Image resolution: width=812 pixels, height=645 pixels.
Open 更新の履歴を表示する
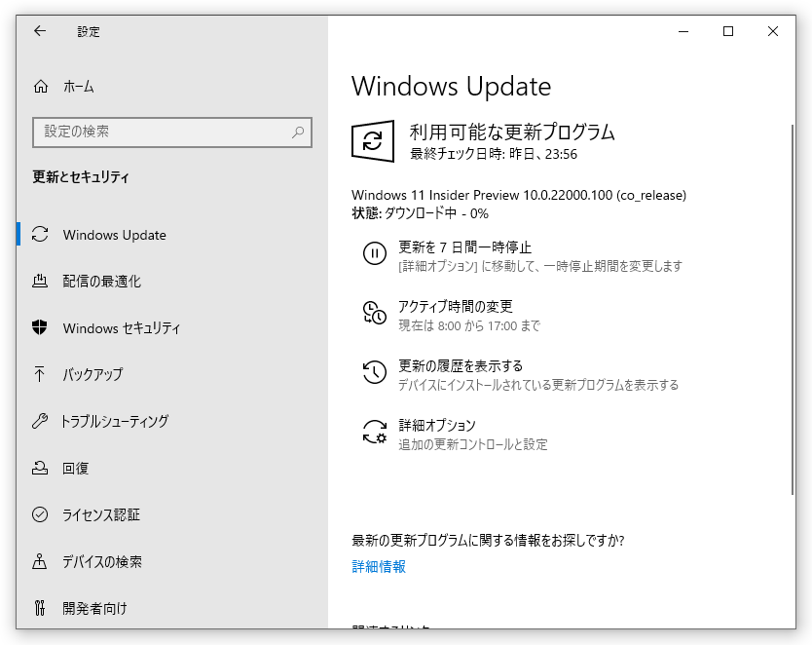coord(461,366)
